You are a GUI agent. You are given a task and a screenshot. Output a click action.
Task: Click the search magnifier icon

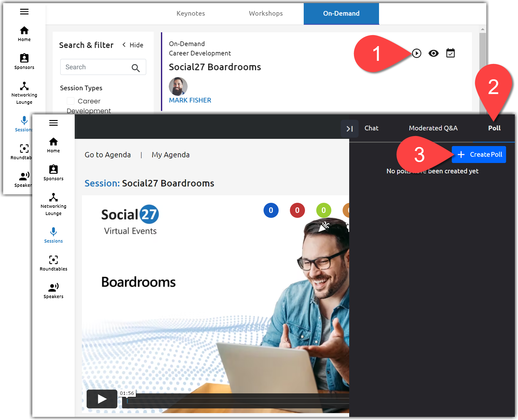pos(136,68)
